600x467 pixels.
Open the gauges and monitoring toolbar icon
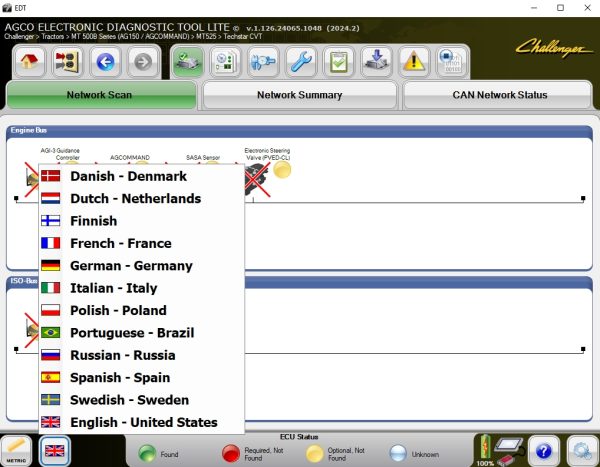coord(225,62)
